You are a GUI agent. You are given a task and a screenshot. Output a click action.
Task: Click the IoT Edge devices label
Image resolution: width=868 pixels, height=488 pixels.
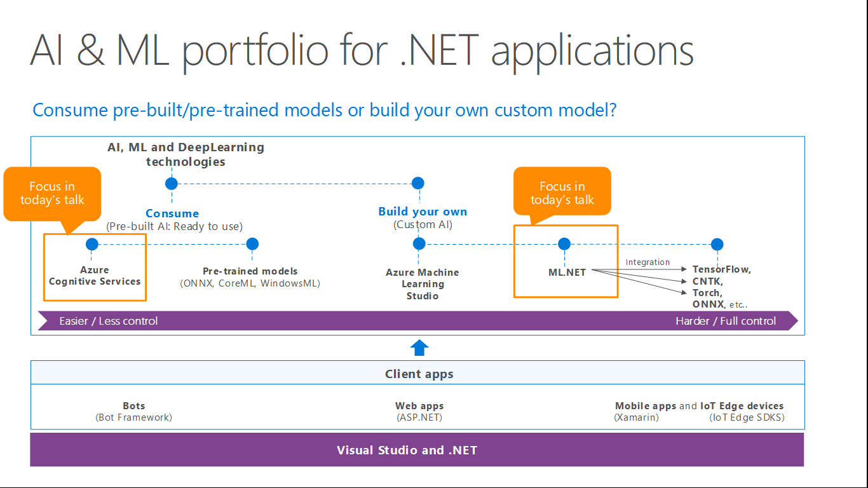point(742,406)
